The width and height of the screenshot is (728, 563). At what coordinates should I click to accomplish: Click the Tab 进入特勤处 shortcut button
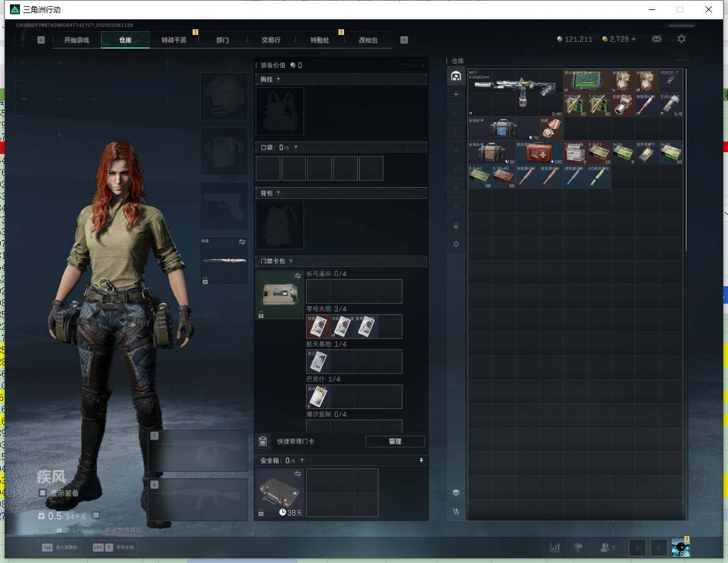[x=60, y=547]
